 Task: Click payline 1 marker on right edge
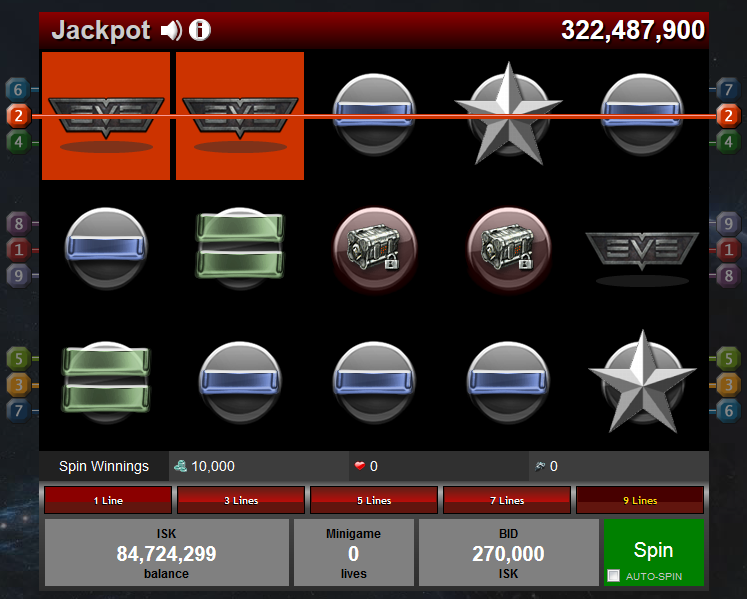point(728,249)
